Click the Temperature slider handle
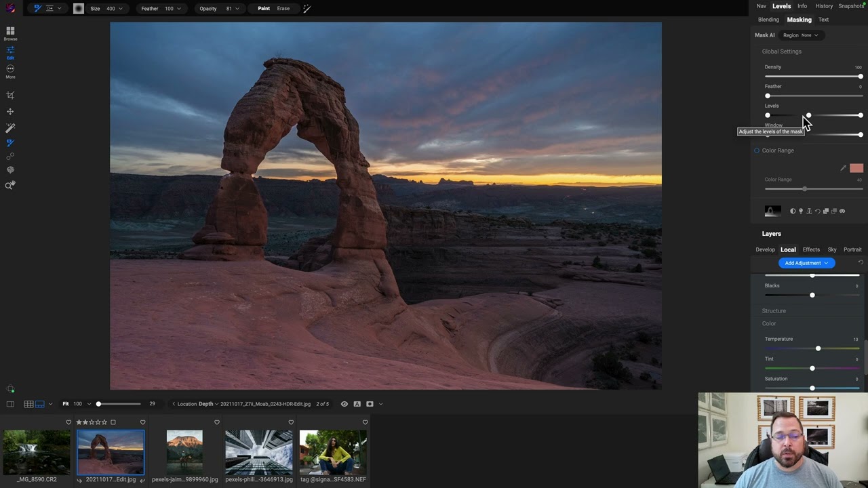This screenshot has width=868, height=488. coord(818,348)
